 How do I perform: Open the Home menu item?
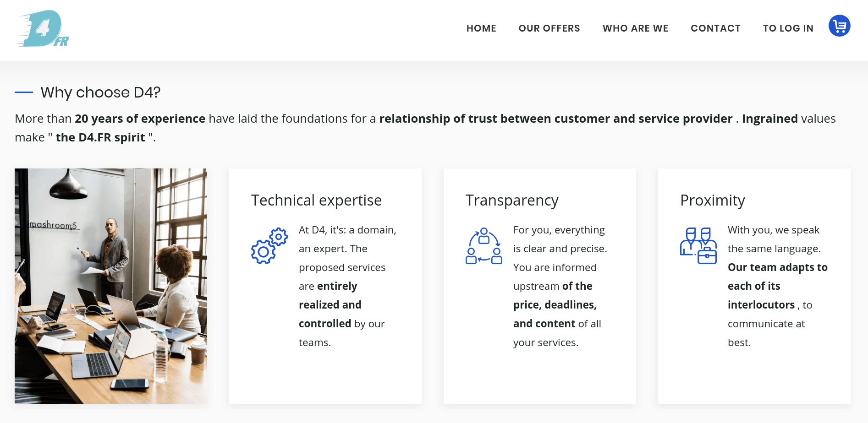tap(481, 28)
